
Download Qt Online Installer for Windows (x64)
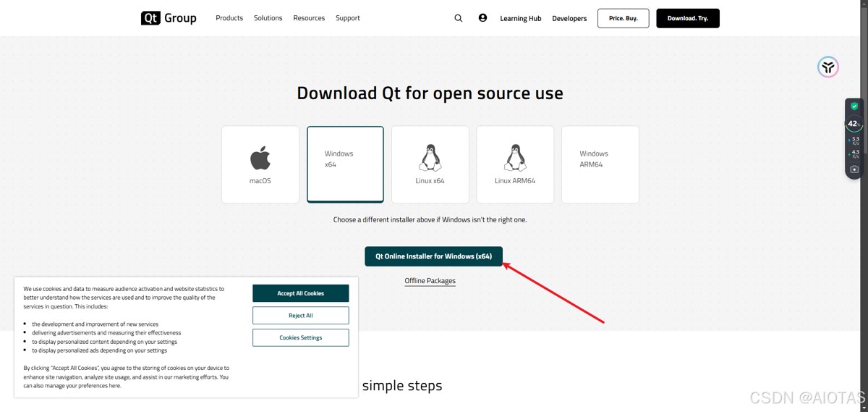(x=433, y=256)
